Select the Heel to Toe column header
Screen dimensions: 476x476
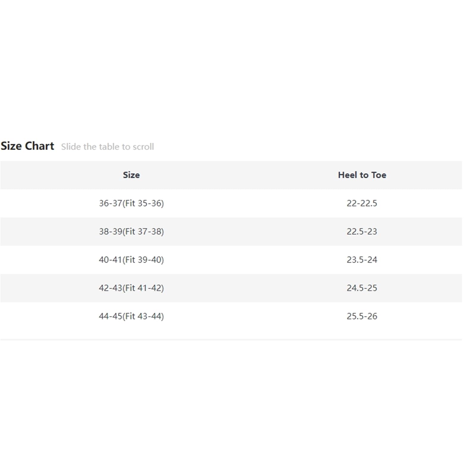[362, 175]
